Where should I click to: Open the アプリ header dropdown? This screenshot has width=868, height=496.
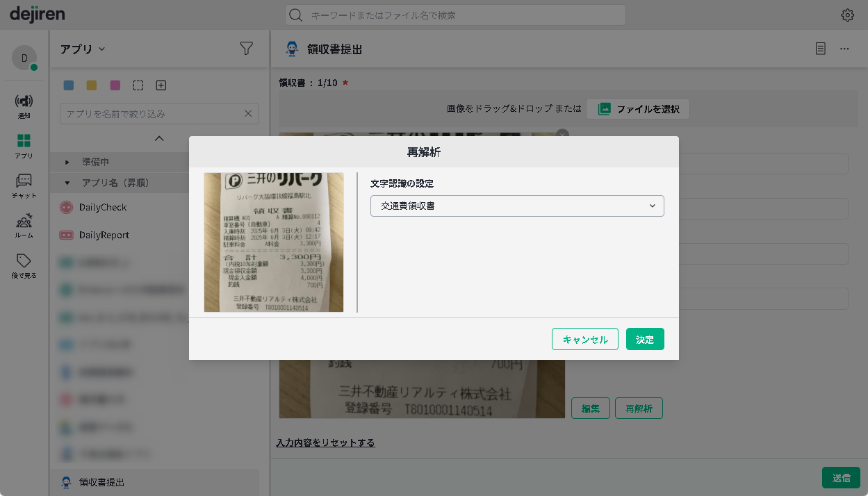click(x=82, y=49)
